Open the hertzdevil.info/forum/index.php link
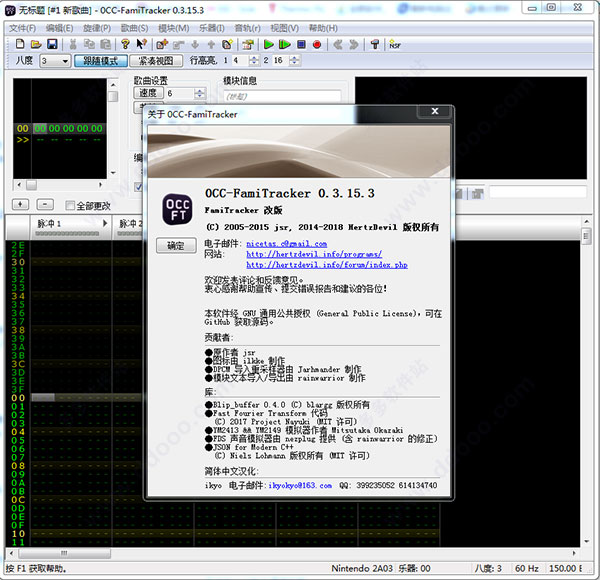The image size is (600, 580). (x=327, y=265)
